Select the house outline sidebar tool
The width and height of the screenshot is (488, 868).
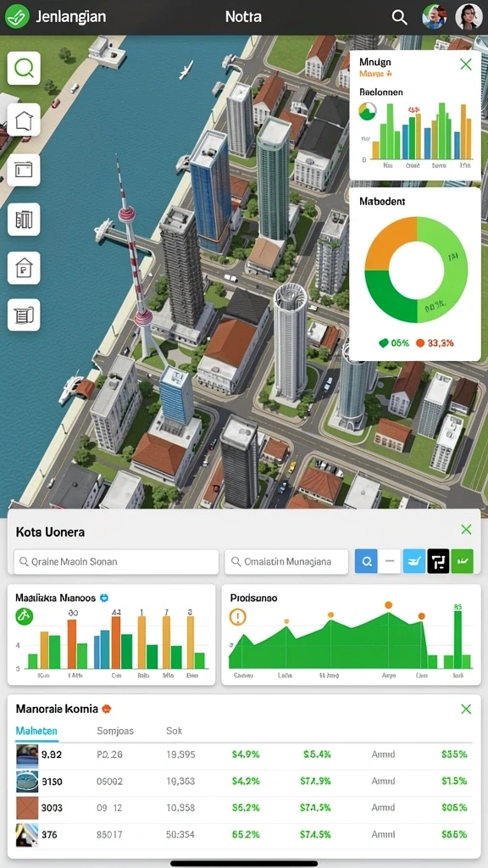click(x=24, y=119)
